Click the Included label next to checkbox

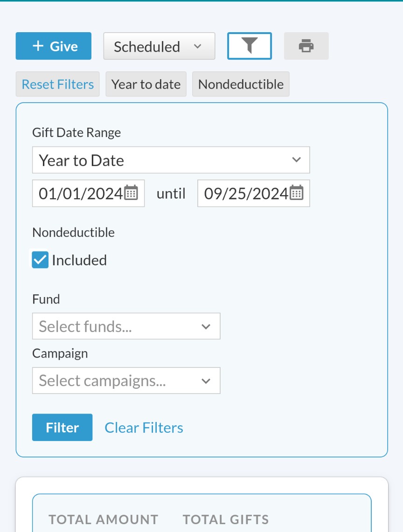tap(79, 260)
